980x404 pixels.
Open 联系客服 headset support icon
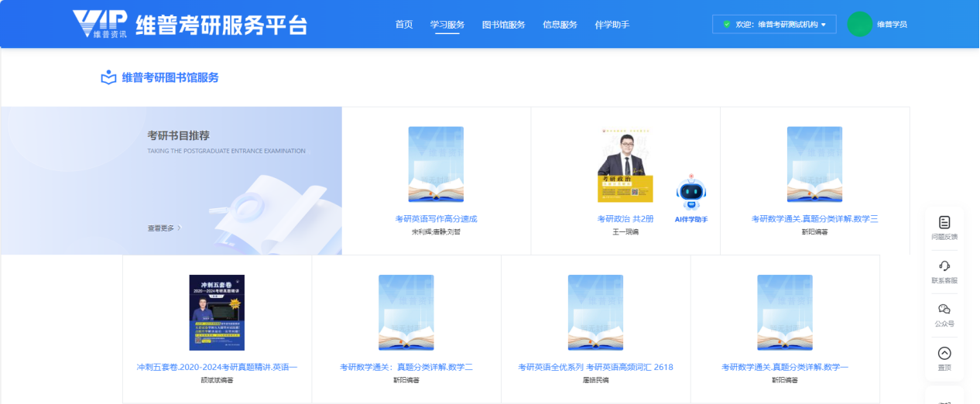(944, 266)
